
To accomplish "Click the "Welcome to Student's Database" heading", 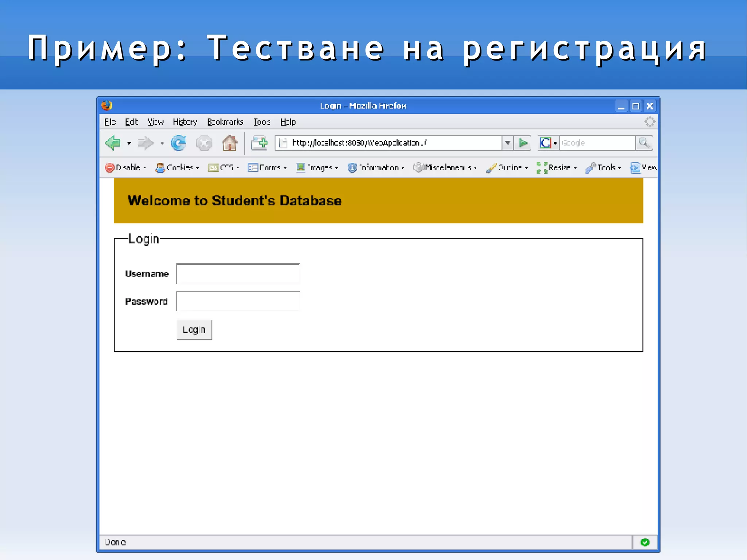I will pyautogui.click(x=235, y=201).
